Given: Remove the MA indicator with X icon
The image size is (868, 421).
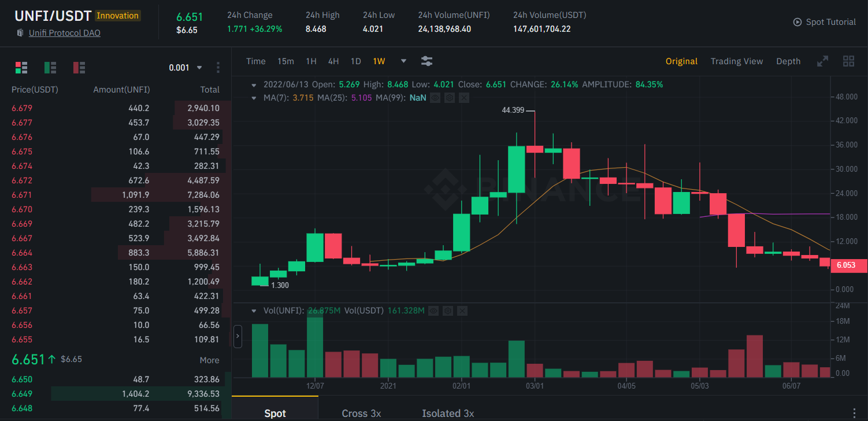Looking at the screenshot, I should click(x=463, y=98).
